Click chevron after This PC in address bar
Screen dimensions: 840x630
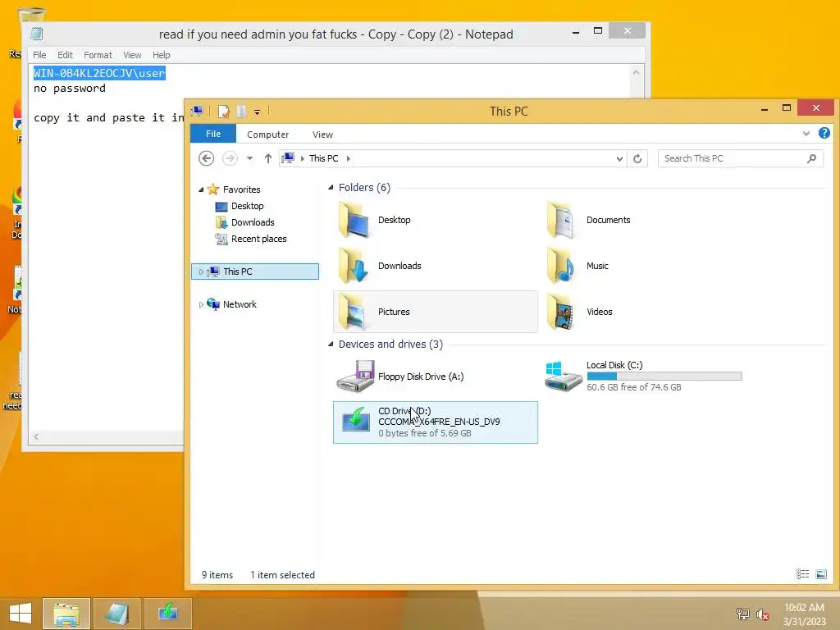click(x=349, y=158)
